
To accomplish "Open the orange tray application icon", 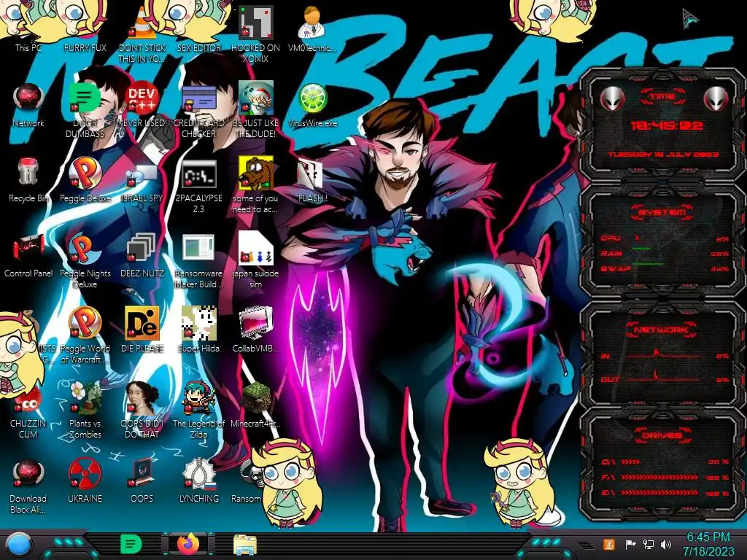I will click(x=609, y=544).
